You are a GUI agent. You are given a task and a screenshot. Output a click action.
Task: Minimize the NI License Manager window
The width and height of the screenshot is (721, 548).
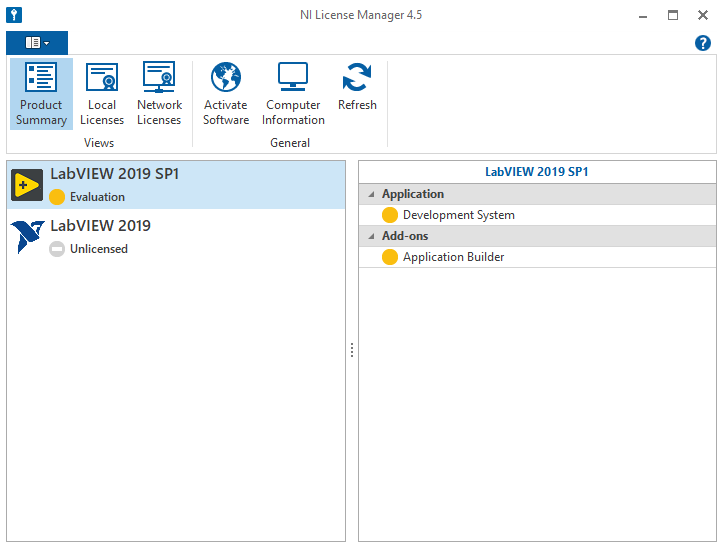643,16
